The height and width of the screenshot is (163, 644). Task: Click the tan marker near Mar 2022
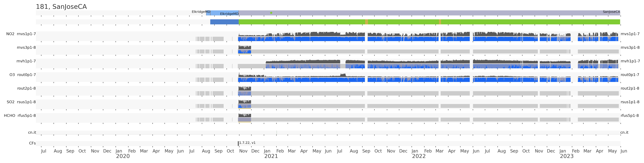pos(440,22)
